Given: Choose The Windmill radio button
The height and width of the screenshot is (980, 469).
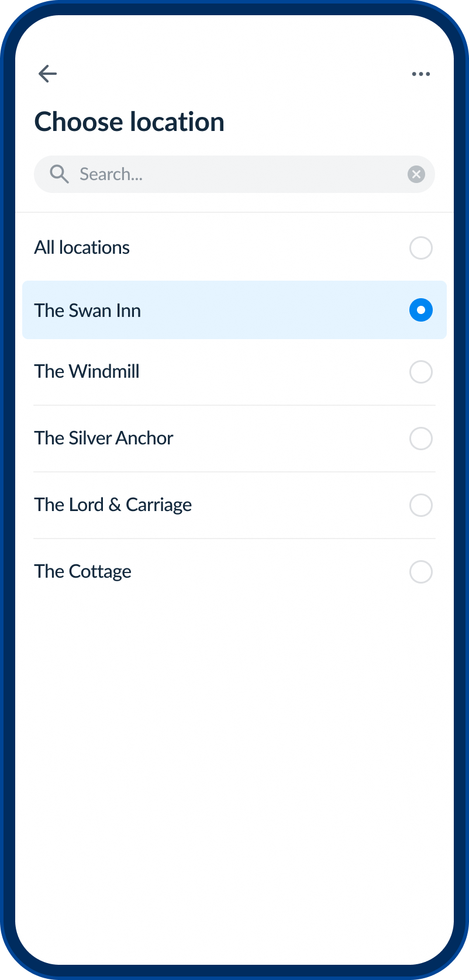Looking at the screenshot, I should (421, 372).
